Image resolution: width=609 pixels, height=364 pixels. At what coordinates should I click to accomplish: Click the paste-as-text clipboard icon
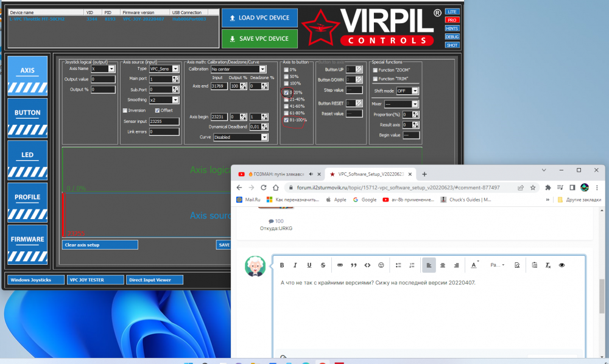[535, 265]
